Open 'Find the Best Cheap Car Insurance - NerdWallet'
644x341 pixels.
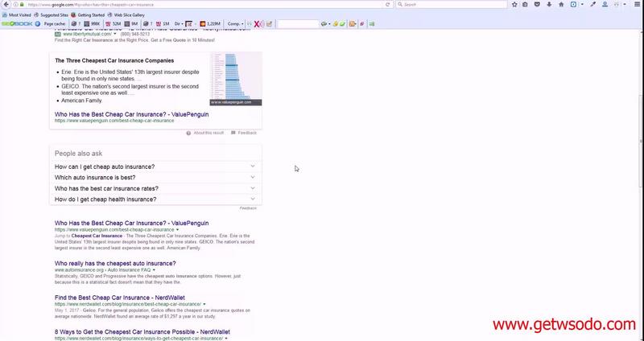click(119, 298)
